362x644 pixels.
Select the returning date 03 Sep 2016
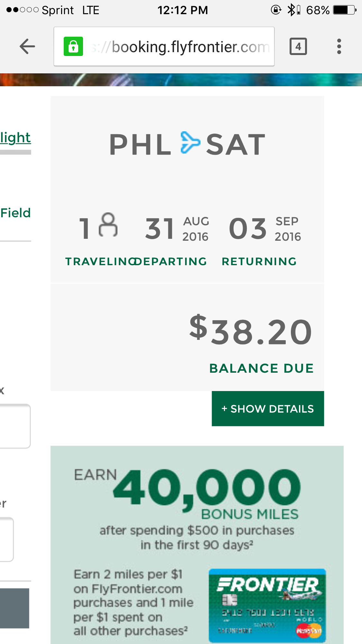coord(265,229)
